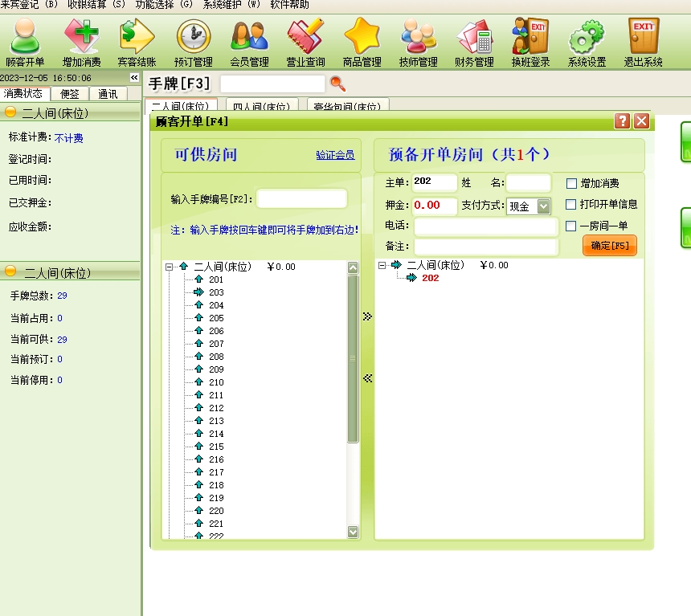
Task: Enable the 增加消费 checkbox
Action: tap(571, 184)
